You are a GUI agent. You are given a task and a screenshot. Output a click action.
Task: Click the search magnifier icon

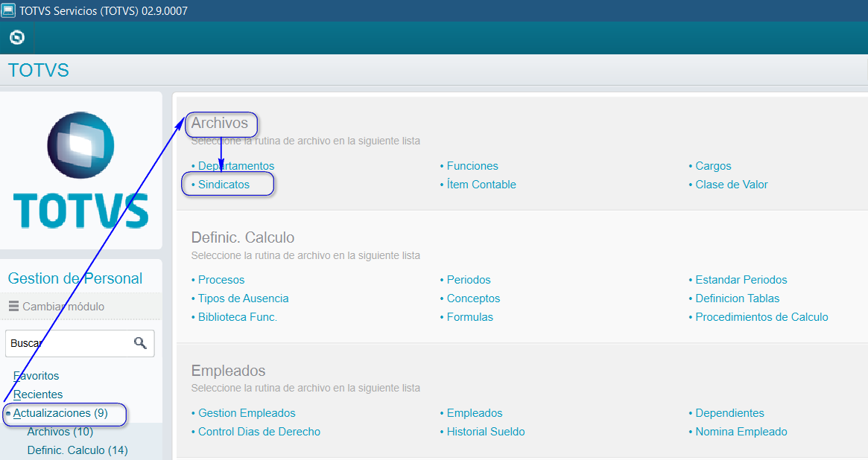[140, 343]
